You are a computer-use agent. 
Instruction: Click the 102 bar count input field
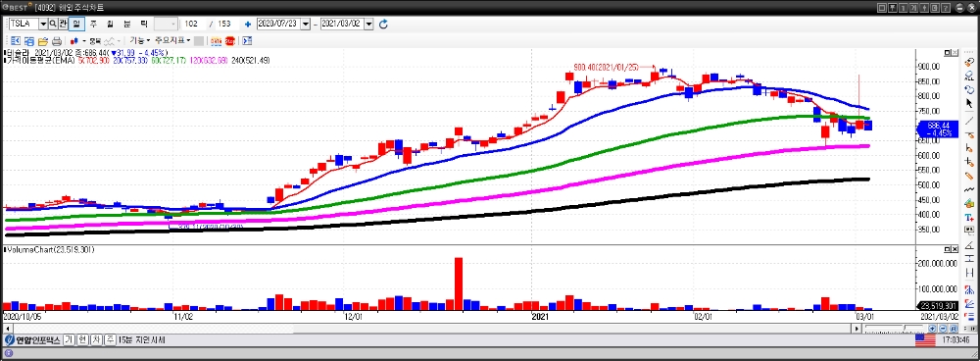coord(195,24)
